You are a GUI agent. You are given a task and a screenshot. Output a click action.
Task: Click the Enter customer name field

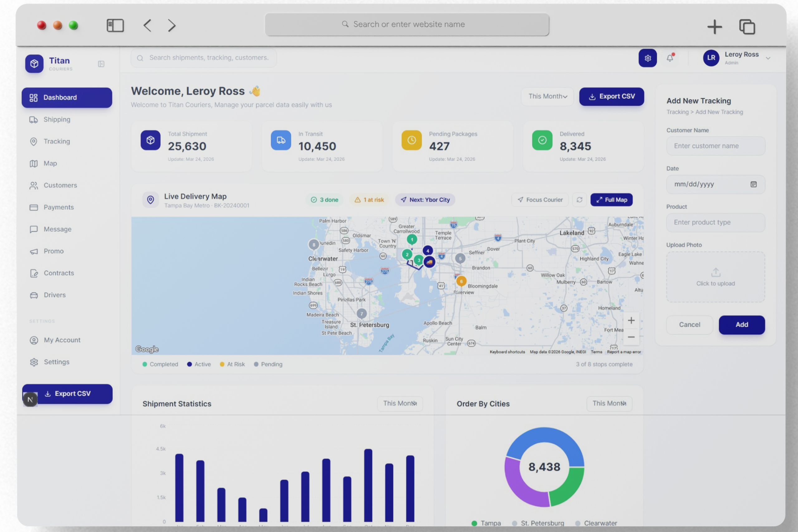[716, 146]
